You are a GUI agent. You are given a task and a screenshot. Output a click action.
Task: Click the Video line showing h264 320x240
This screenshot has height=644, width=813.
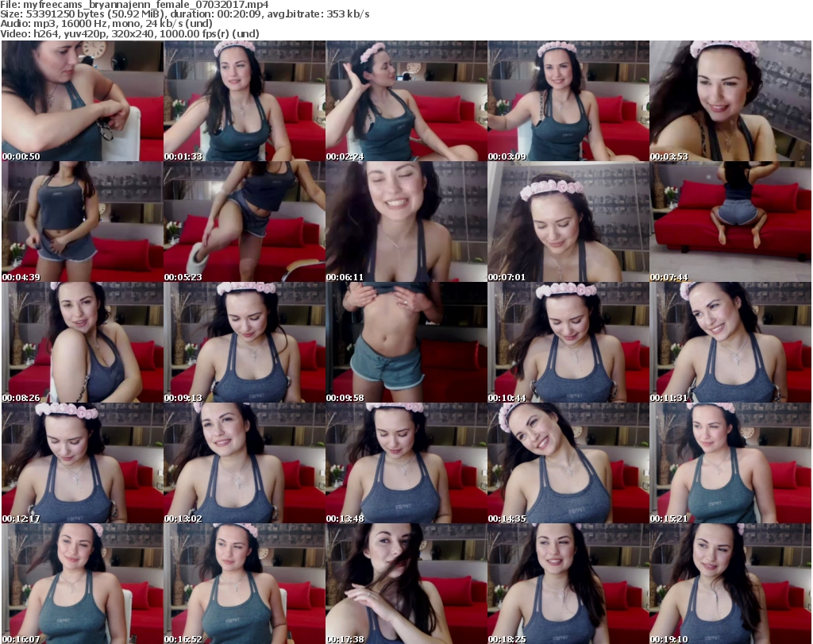[x=129, y=34]
